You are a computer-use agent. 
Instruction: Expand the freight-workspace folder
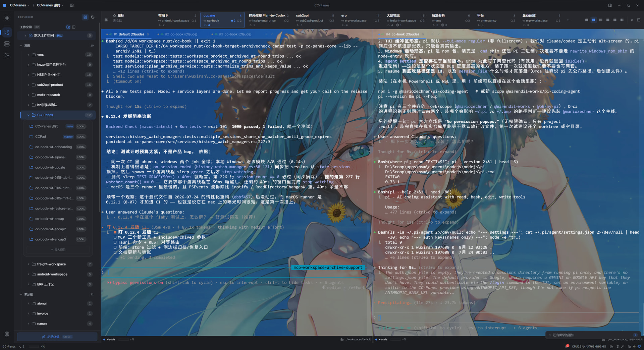[28, 264]
